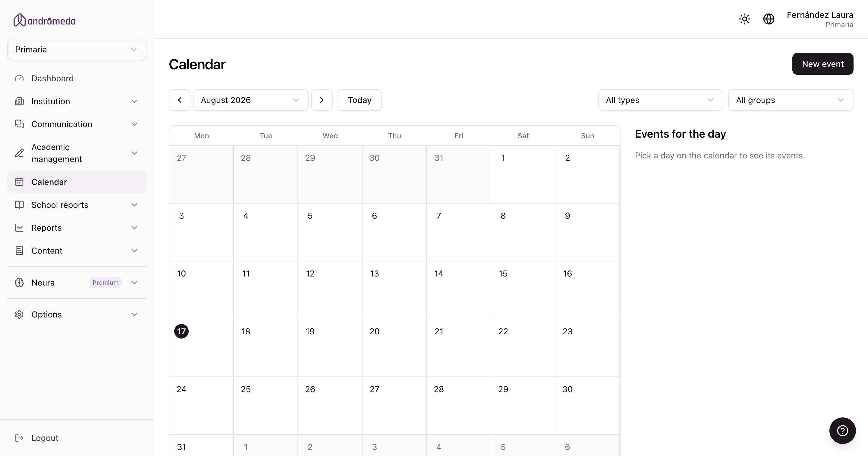Click the Andromeda logo
Image resolution: width=868 pixels, height=456 pixels.
point(44,20)
